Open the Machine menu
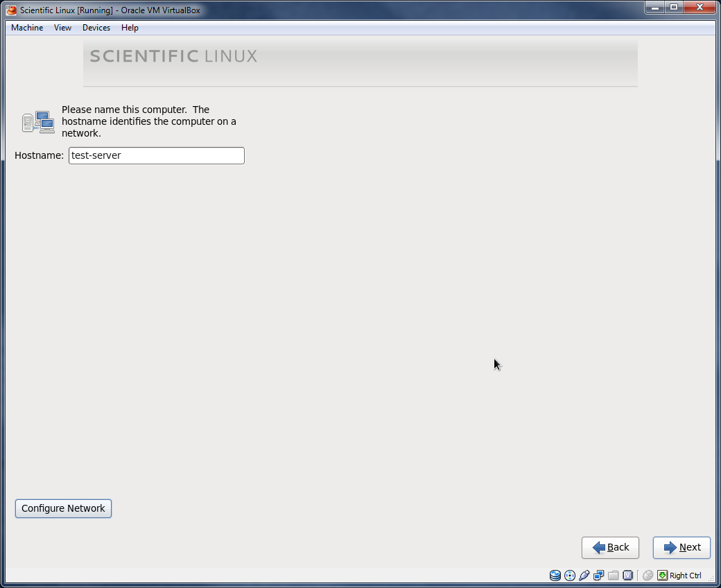Screen dimensions: 721x588 [x=27, y=28]
